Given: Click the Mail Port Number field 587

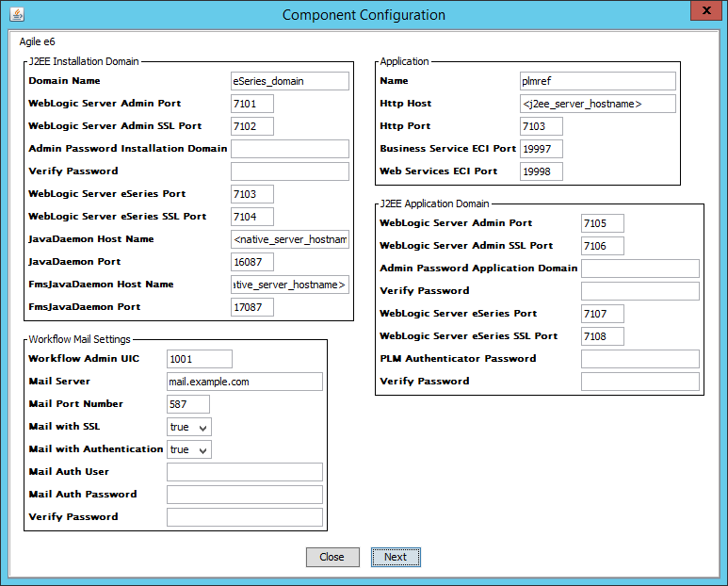Looking at the screenshot, I should tap(188, 404).
